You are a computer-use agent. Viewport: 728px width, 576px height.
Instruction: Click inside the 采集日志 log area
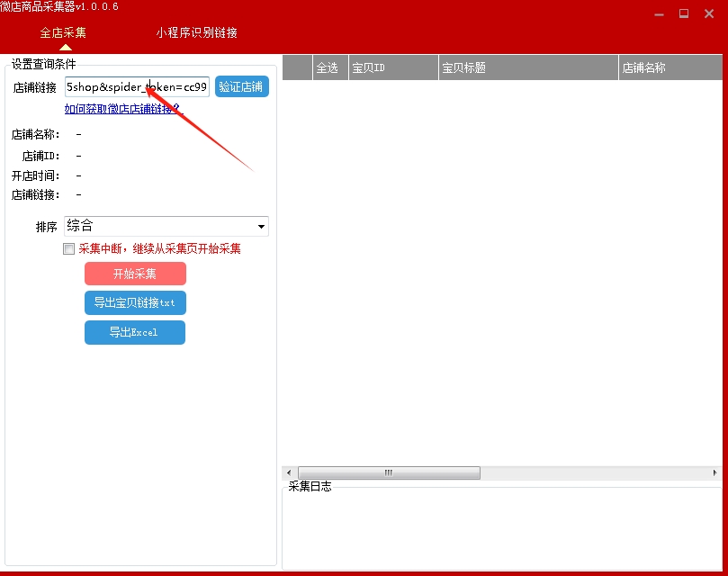click(502, 530)
